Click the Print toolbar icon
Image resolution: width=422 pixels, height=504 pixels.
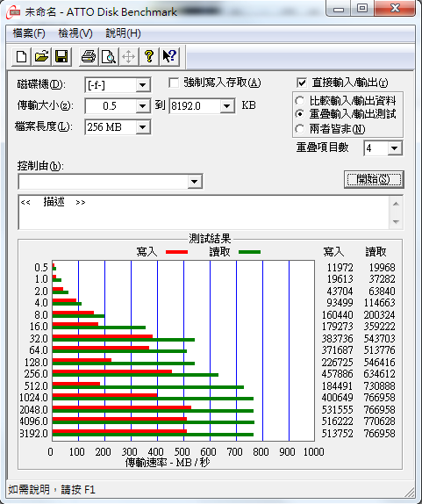89,56
